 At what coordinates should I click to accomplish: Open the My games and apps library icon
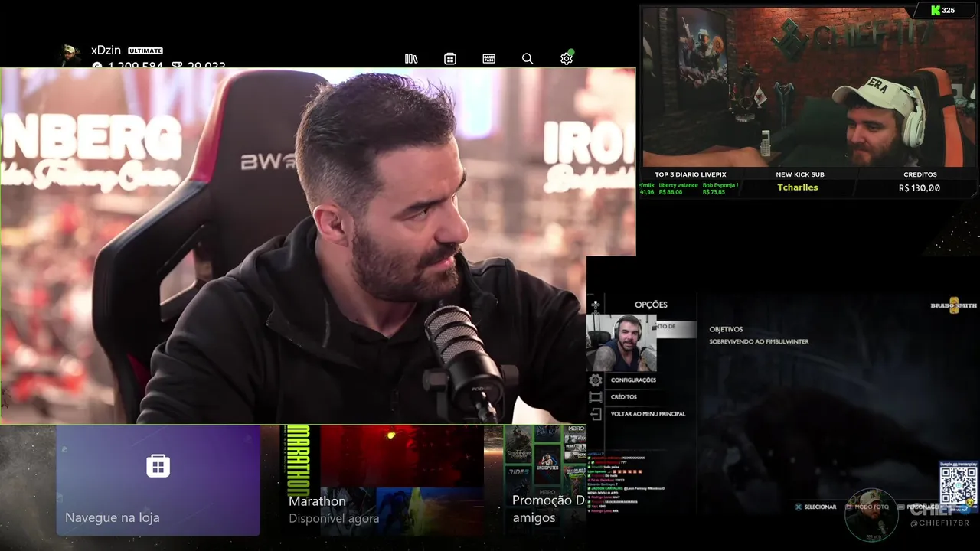point(411,59)
